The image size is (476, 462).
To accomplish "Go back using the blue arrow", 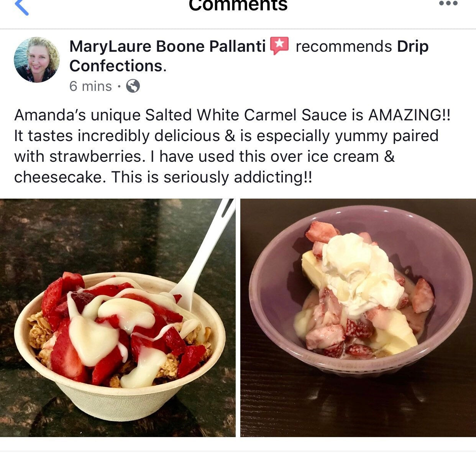I will pyautogui.click(x=21, y=7).
